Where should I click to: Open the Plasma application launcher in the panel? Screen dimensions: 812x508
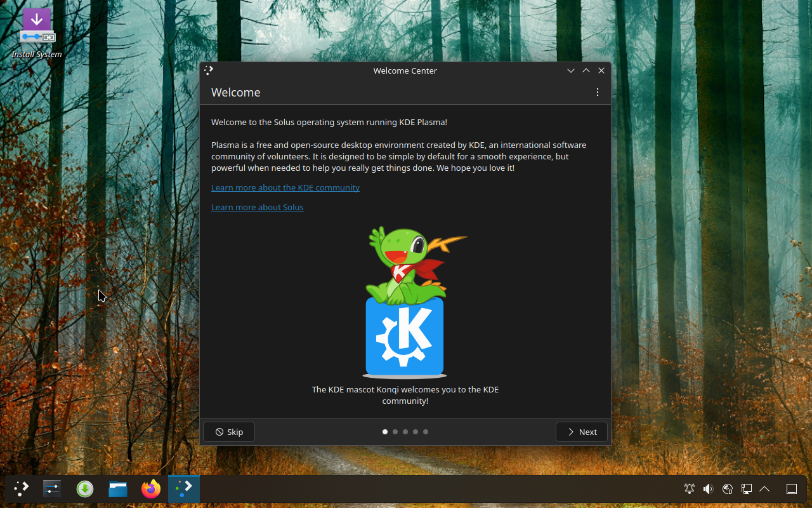click(x=22, y=488)
